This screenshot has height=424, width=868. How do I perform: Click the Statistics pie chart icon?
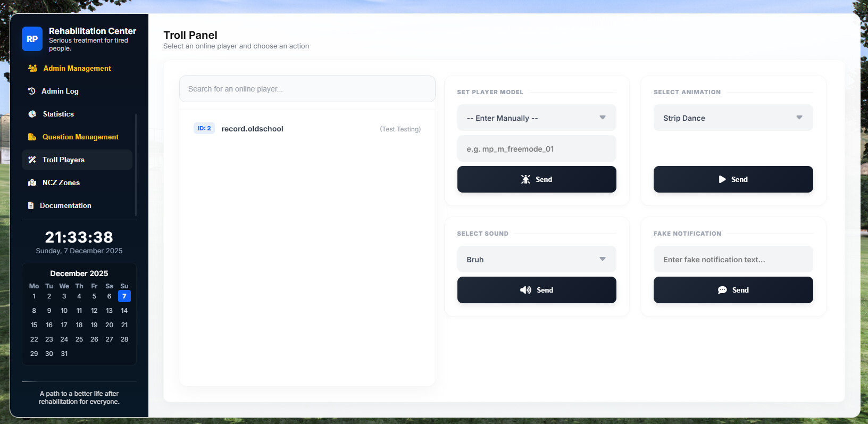pyautogui.click(x=32, y=114)
